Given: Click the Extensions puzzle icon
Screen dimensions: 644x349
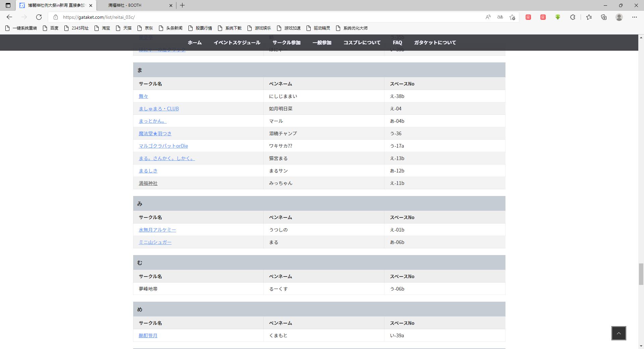Looking at the screenshot, I should click(x=573, y=17).
